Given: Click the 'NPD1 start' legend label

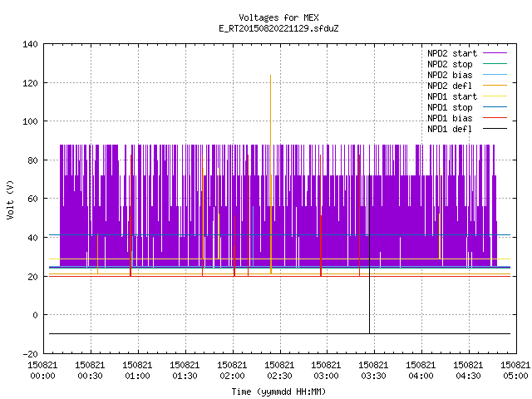Looking at the screenshot, I should pos(452,96).
